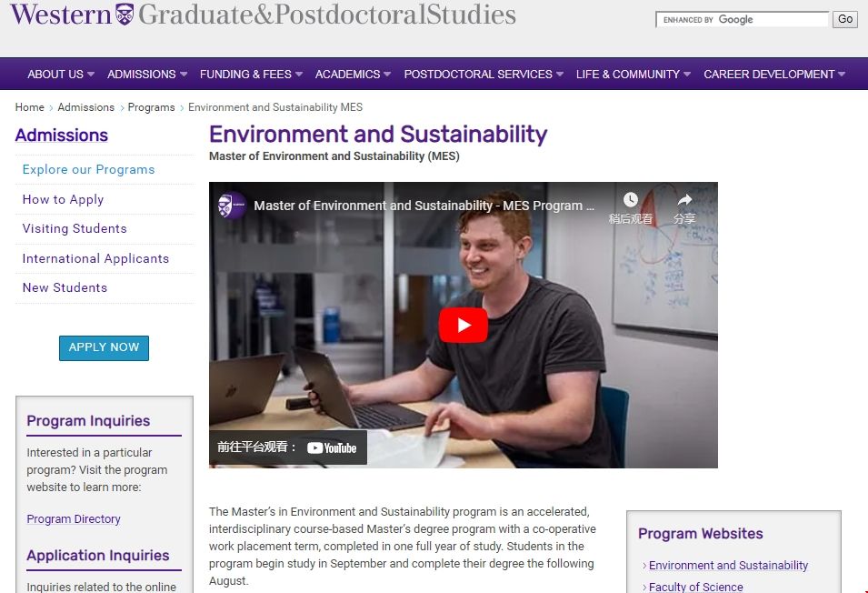Visit the Environment and Sustainability program website
868x593 pixels.
[728, 566]
